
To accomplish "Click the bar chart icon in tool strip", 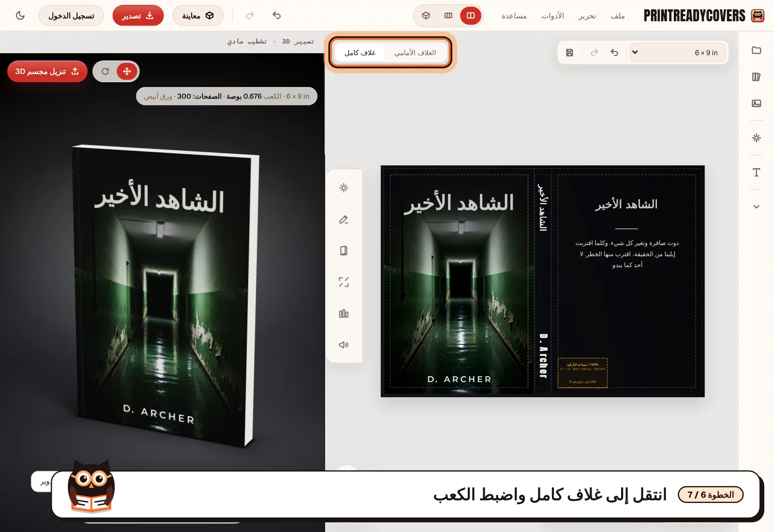I will click(344, 313).
